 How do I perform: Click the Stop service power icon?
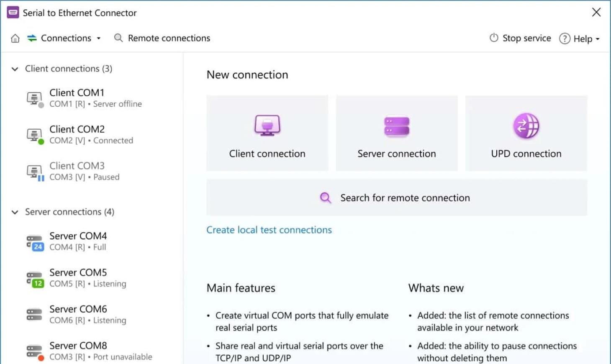[x=494, y=38]
